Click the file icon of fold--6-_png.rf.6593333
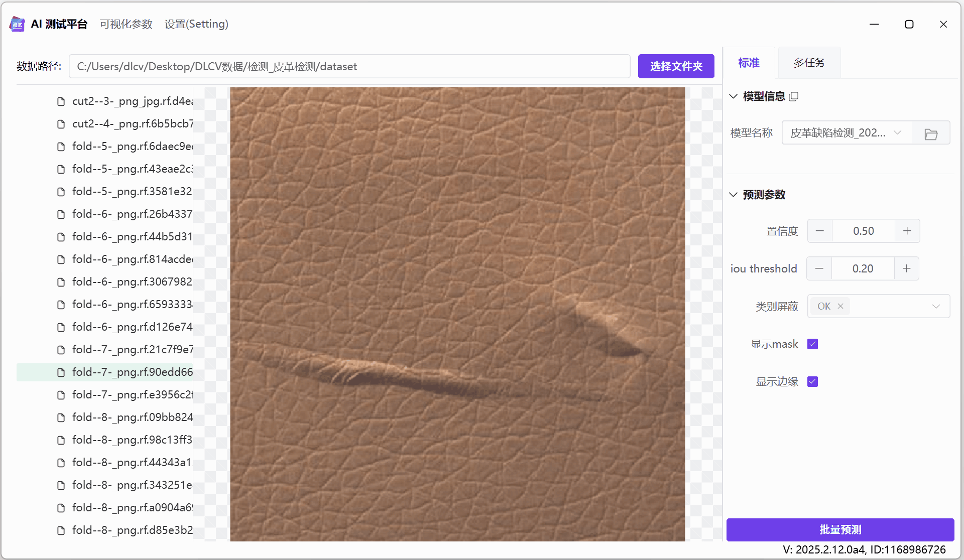The width and height of the screenshot is (964, 560). click(61, 305)
